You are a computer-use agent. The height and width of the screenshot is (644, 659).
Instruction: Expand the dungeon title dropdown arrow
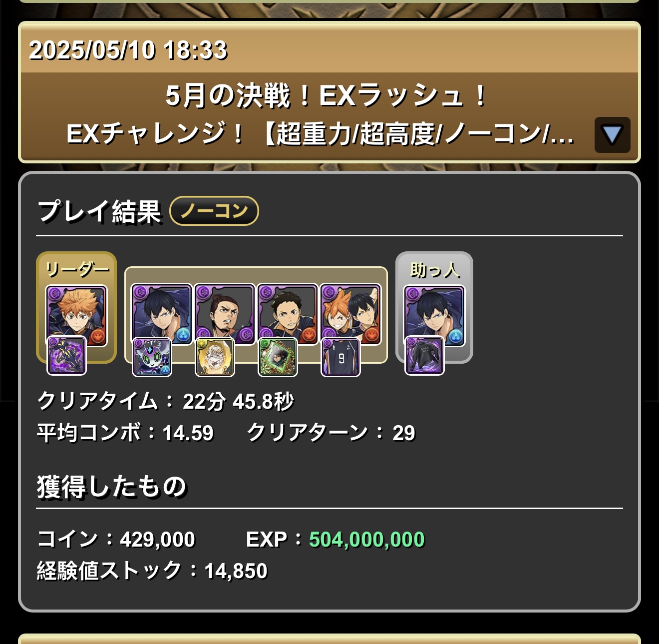(612, 135)
